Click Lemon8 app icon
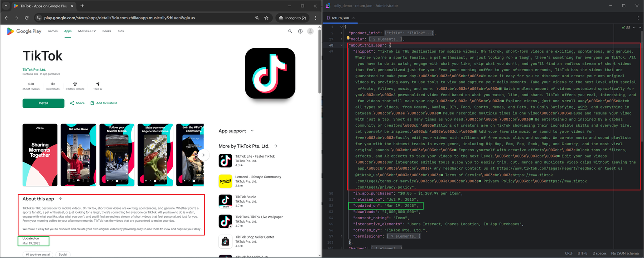Screen dimensions: 644x258 coord(225,181)
